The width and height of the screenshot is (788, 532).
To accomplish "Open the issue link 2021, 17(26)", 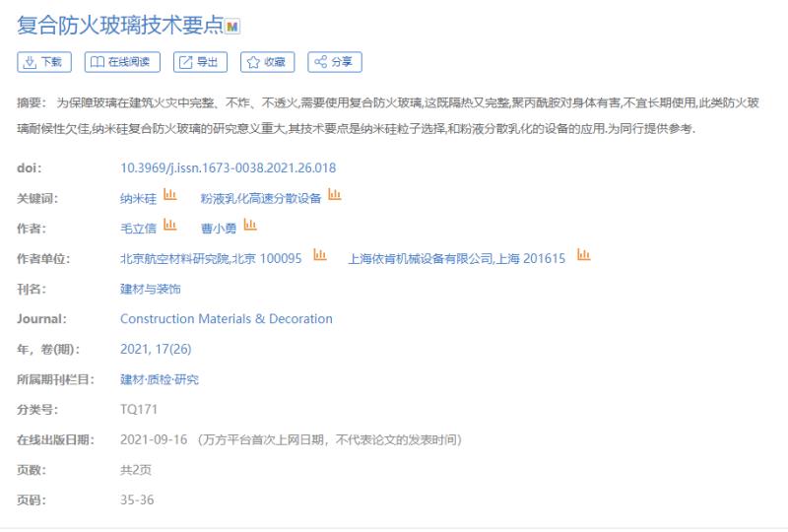I will [156, 349].
